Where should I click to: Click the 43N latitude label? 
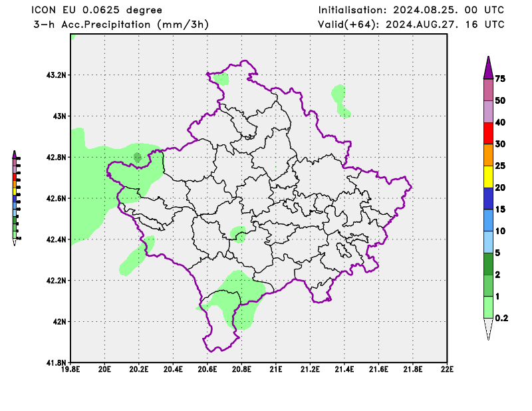tap(59, 116)
